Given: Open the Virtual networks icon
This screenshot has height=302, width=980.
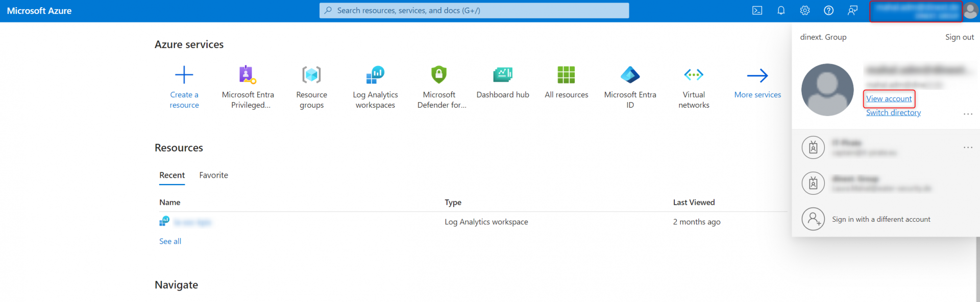Looking at the screenshot, I should click(x=694, y=75).
